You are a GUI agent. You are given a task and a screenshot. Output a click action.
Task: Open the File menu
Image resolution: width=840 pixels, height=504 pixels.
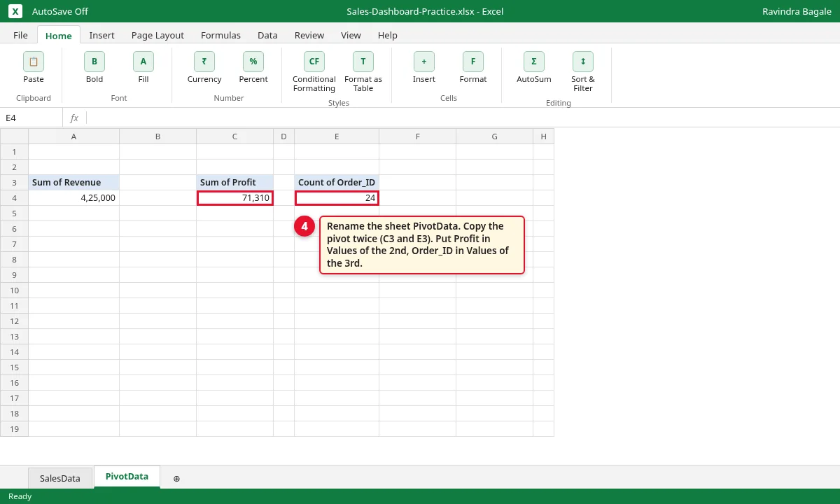coord(21,35)
